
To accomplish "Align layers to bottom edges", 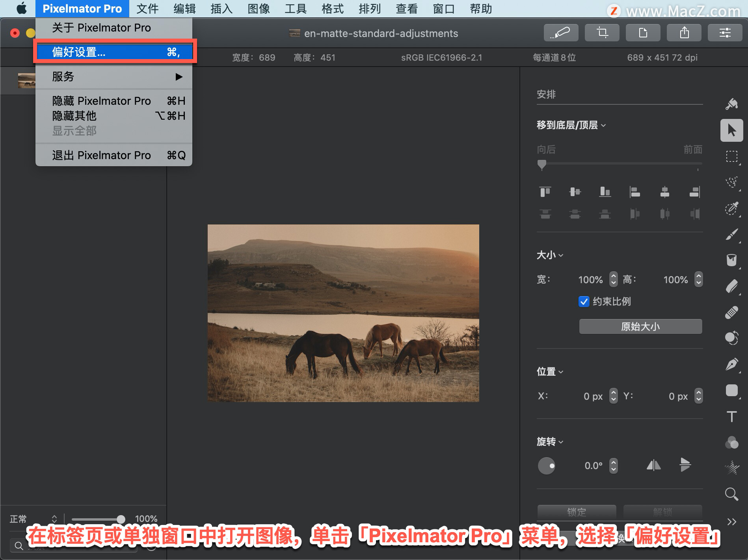I will point(605,192).
